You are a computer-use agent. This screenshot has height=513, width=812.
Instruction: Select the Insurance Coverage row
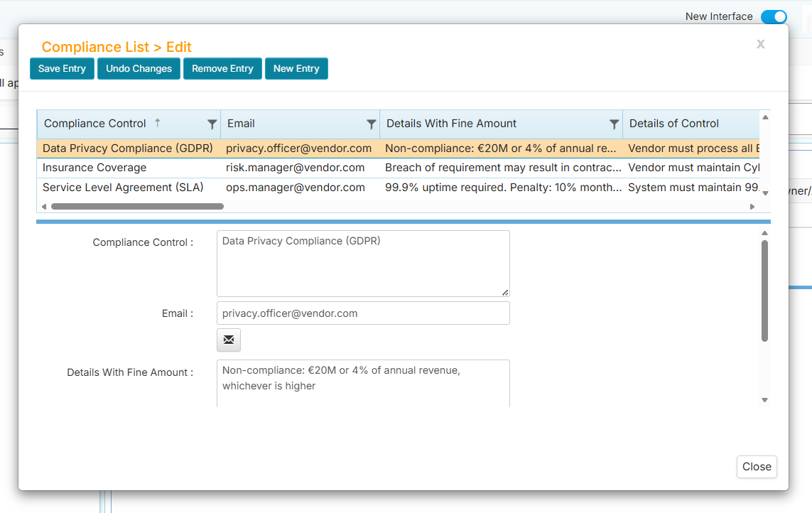[x=94, y=168]
